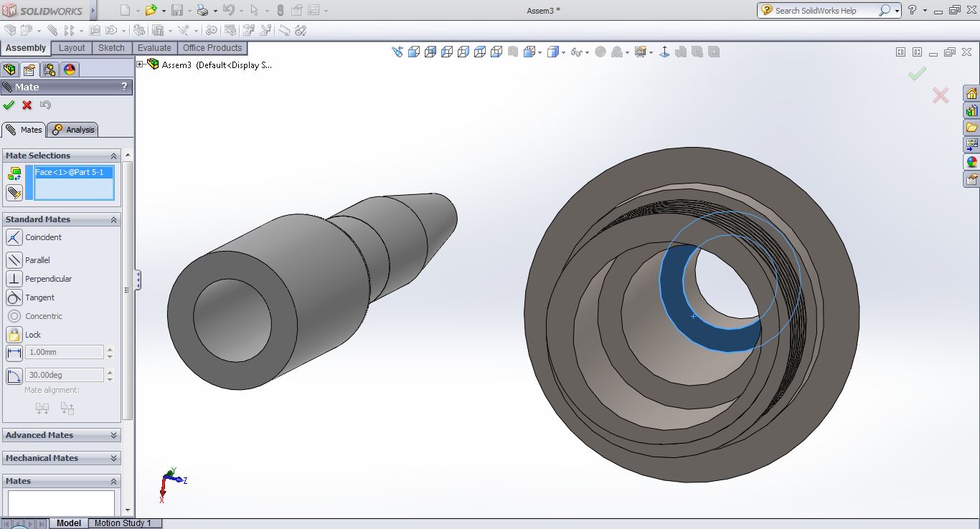The height and width of the screenshot is (529, 980).
Task: Click the green checkmark in Mate panel
Action: coord(9,105)
